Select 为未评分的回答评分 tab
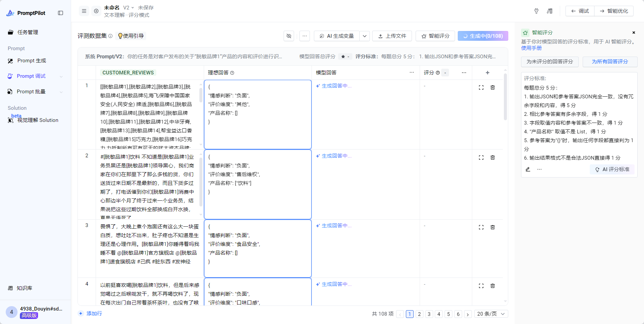 (x=550, y=62)
